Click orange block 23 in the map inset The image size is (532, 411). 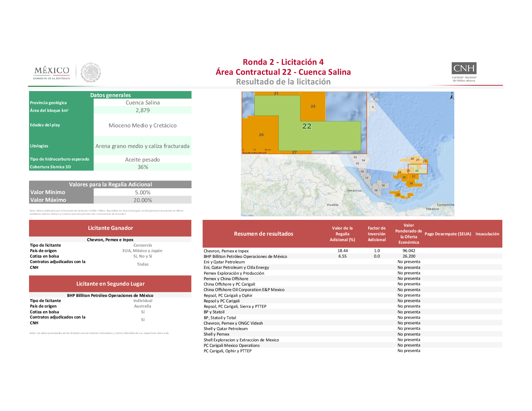(x=313, y=106)
